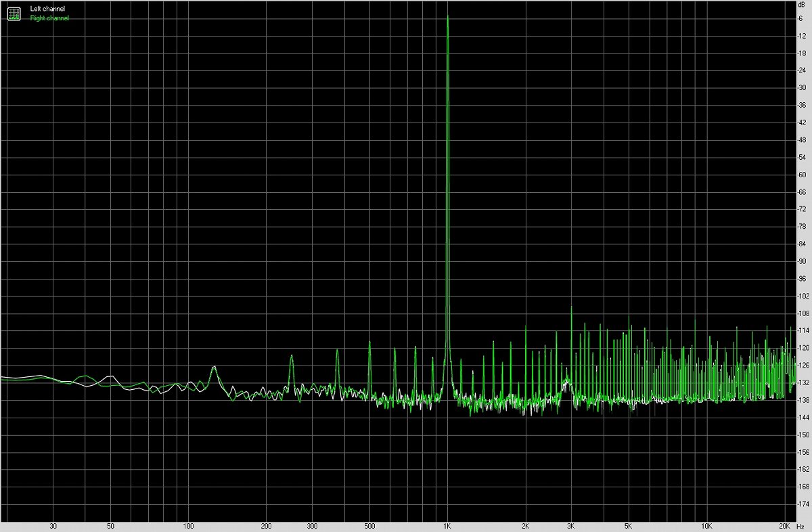Toggle visibility of the Right channel trace

tap(48, 17)
